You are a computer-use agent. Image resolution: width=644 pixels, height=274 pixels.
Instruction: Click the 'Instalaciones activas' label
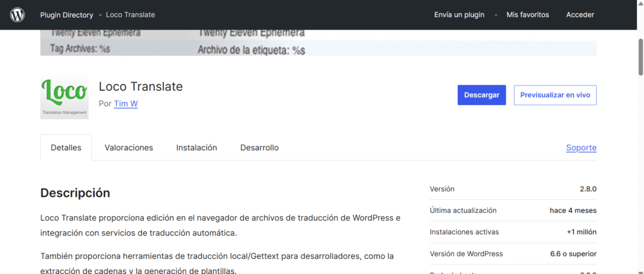point(464,232)
